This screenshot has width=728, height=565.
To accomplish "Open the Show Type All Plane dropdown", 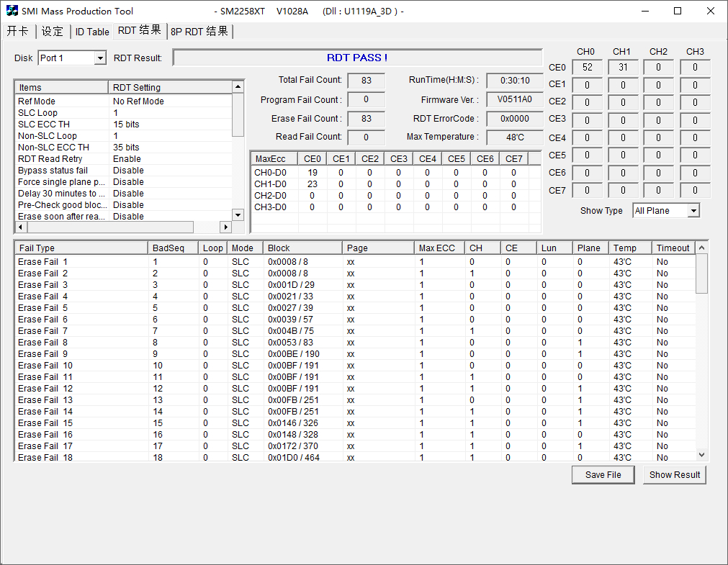I will point(693,211).
